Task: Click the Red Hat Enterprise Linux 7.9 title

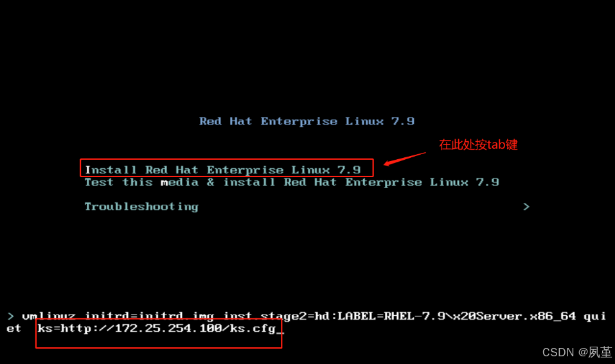Action: [307, 121]
